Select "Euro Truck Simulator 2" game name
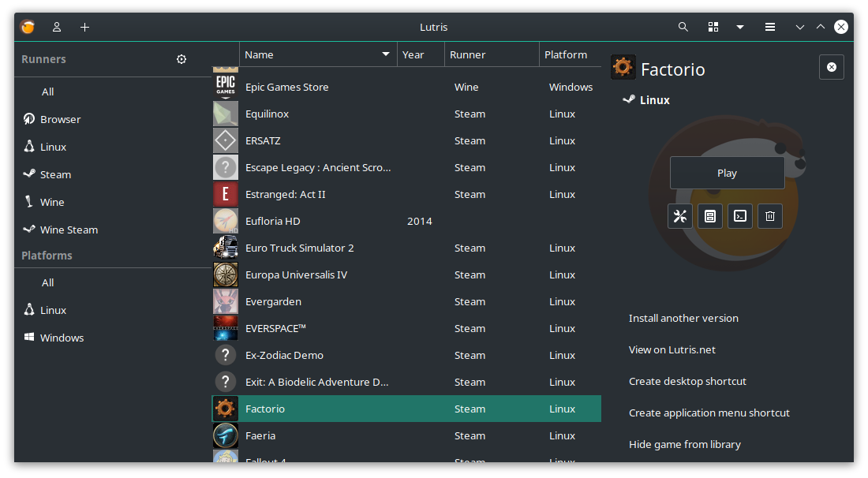 pyautogui.click(x=300, y=248)
